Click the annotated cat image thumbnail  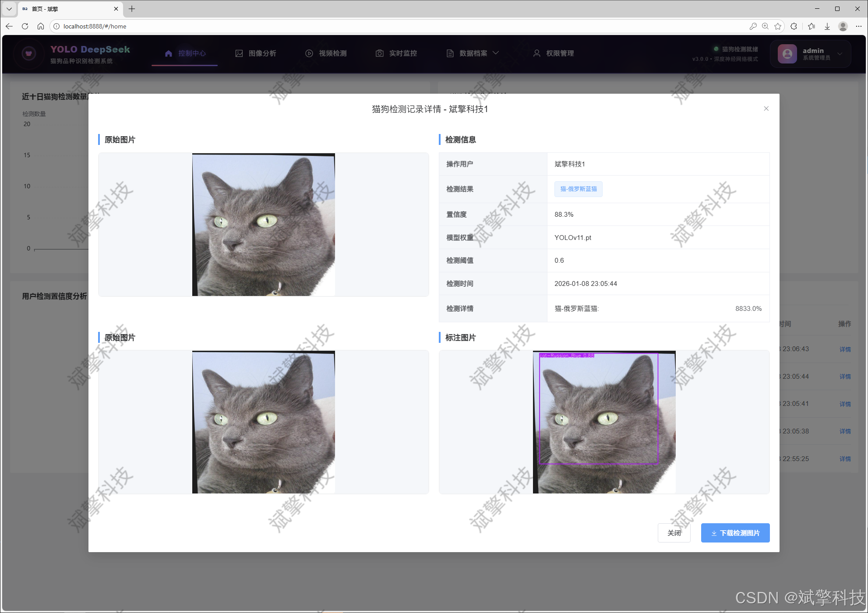(604, 422)
